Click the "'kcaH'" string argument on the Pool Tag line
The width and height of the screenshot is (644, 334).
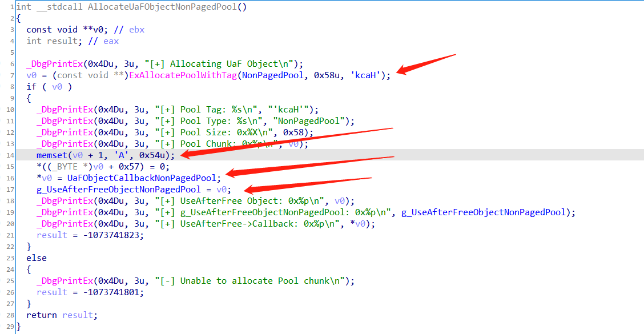288,110
